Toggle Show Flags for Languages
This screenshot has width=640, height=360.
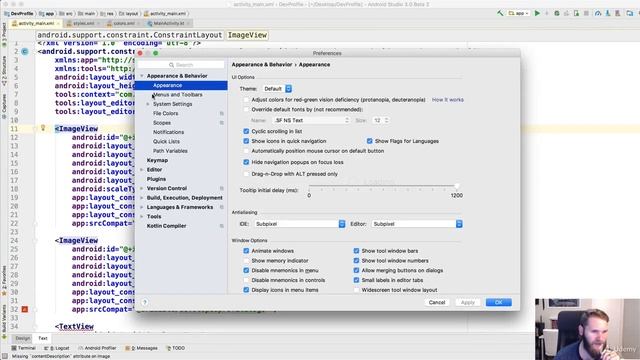tap(369, 141)
